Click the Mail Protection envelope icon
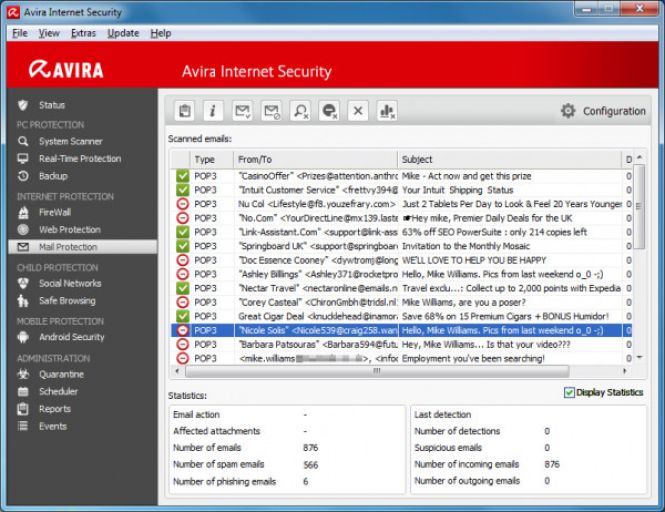 (23, 247)
